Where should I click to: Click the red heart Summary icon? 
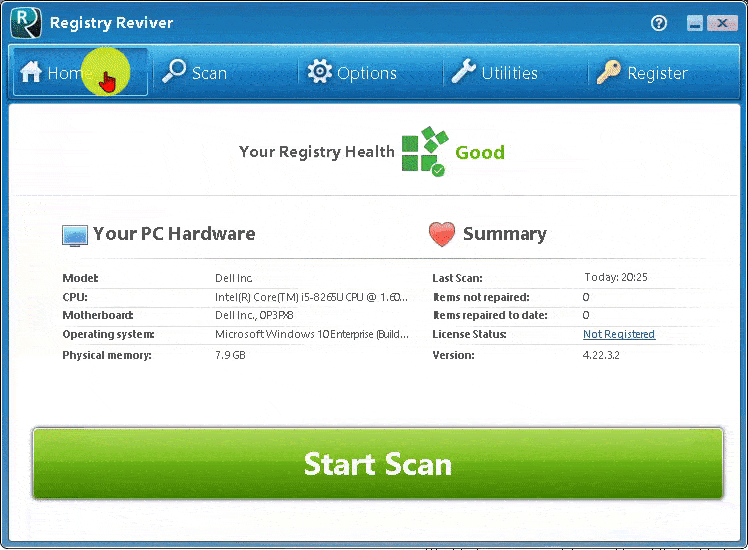tap(442, 234)
